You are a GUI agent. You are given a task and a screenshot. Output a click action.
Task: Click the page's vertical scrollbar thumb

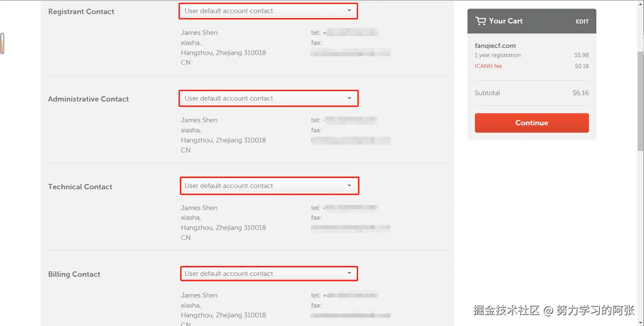click(x=640, y=100)
